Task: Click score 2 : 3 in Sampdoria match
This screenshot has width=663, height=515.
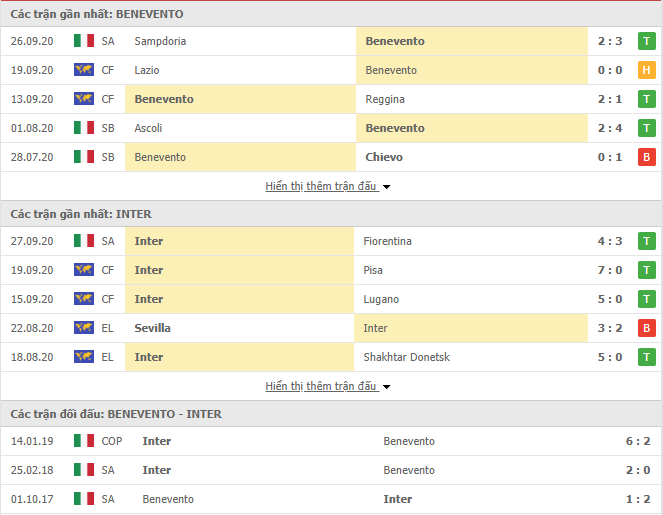Action: click(x=610, y=41)
